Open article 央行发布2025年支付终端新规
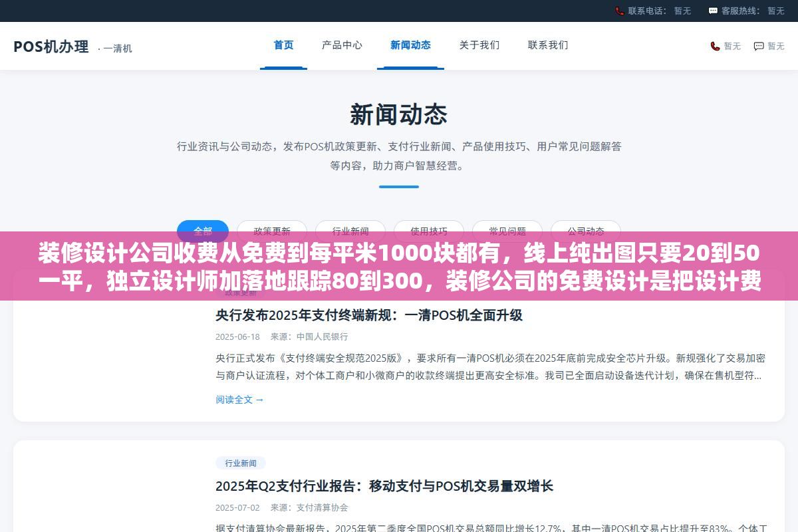 [x=369, y=315]
